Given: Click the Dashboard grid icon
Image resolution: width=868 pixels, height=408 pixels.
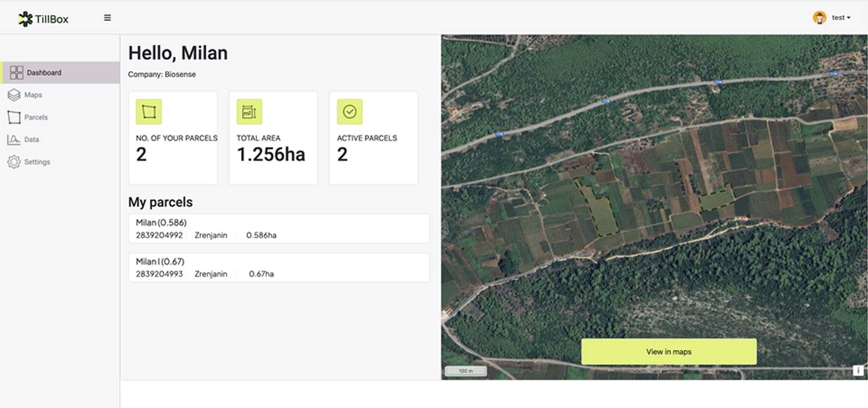Looking at the screenshot, I should pos(16,73).
